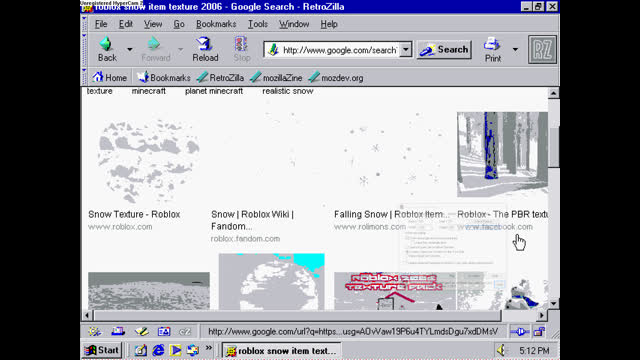Viewport: 640px width, 360px height.
Task: Print the page using printer icon
Action: point(493,49)
